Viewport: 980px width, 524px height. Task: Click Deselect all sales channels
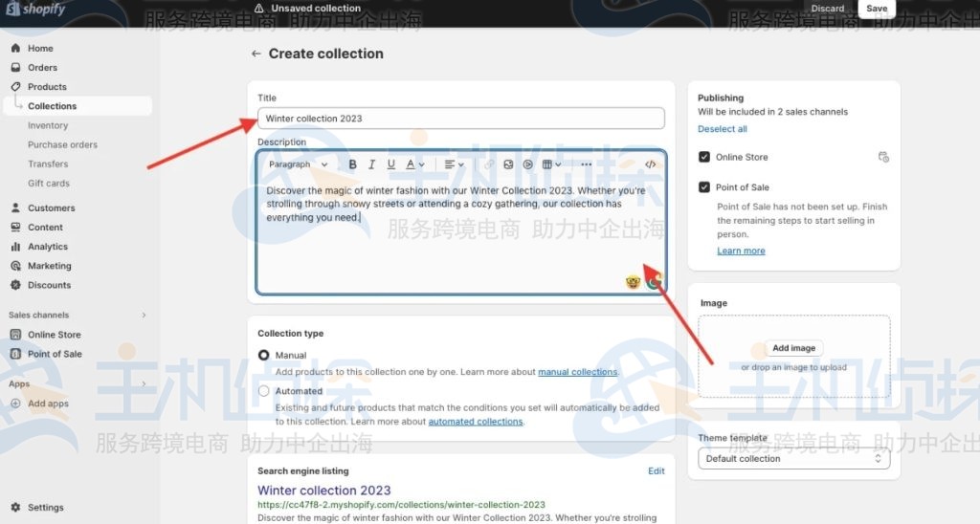[x=722, y=129]
